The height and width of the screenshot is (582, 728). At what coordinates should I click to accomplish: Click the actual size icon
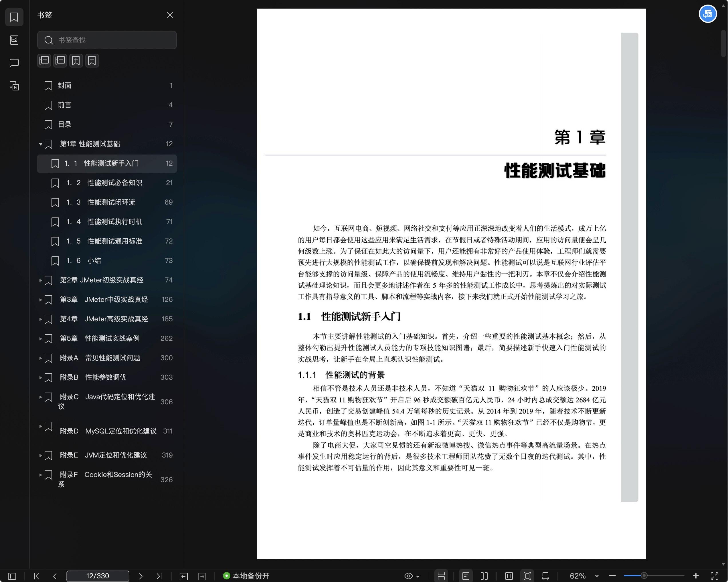[509, 576]
